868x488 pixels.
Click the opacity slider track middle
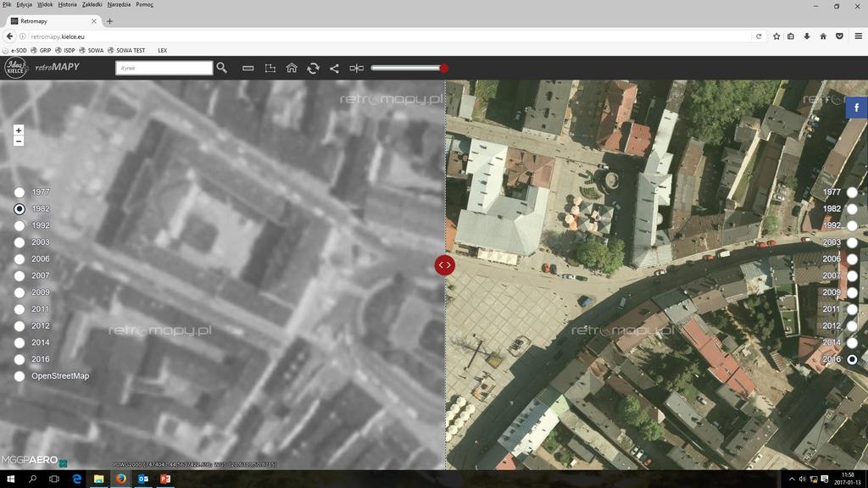(x=407, y=68)
